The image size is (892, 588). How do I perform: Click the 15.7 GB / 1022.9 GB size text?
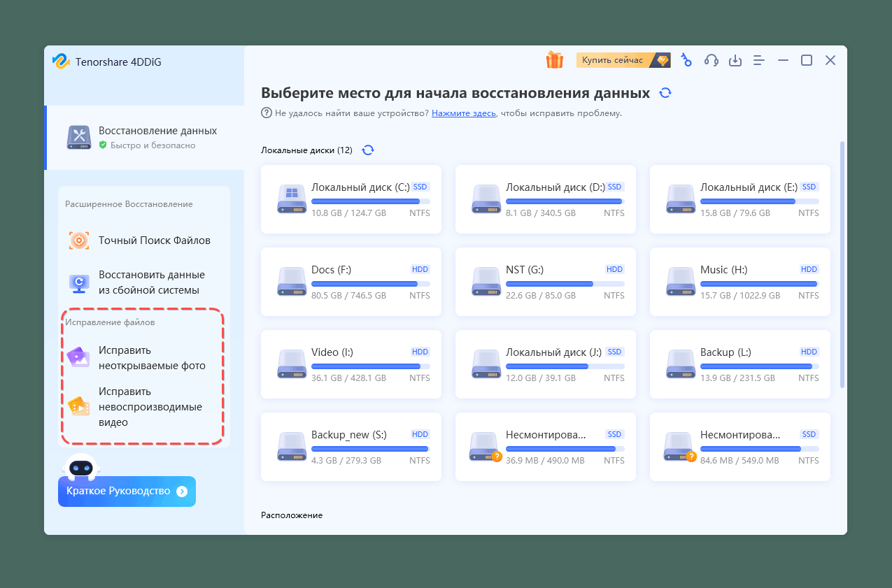pos(740,296)
